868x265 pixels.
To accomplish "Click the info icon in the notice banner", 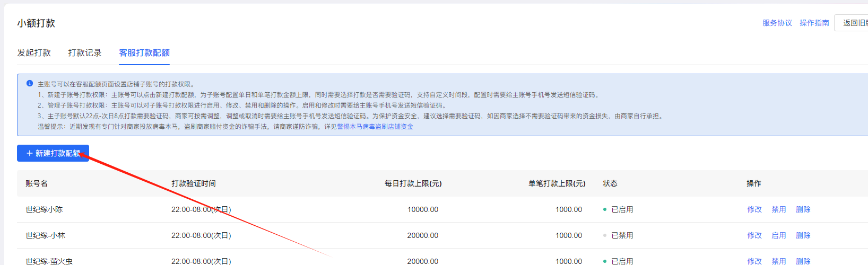I will [30, 84].
